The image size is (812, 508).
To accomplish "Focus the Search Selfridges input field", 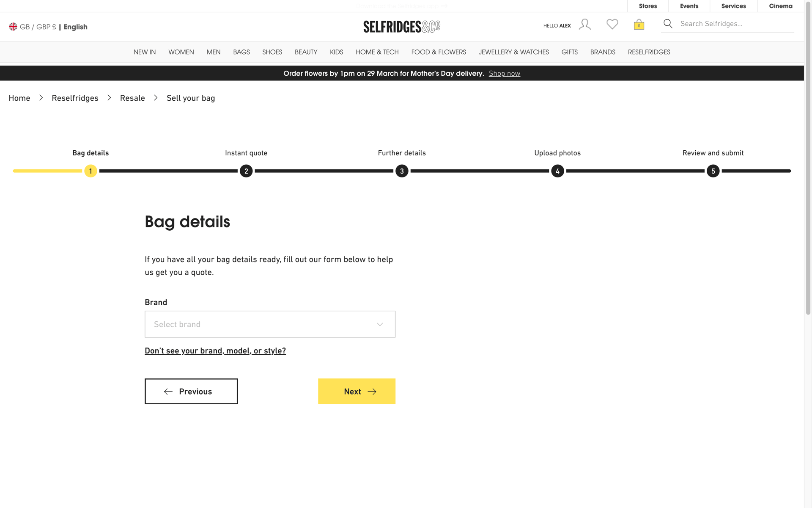I will [x=736, y=24].
